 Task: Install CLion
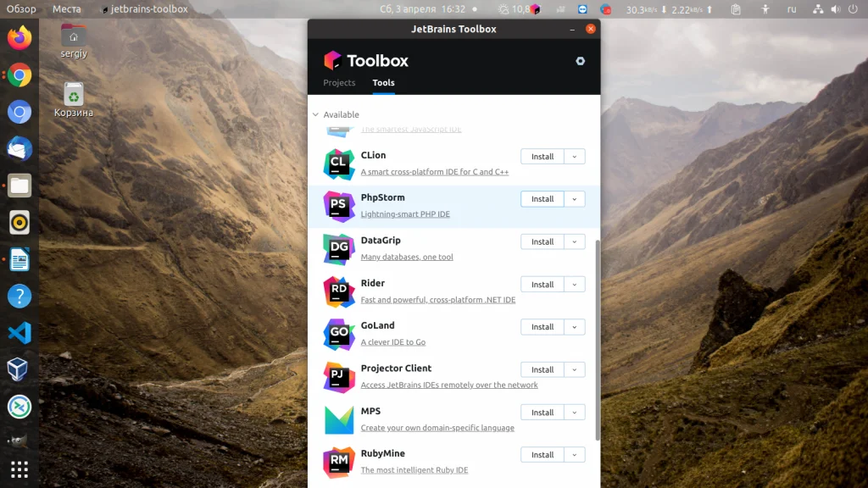pos(542,157)
